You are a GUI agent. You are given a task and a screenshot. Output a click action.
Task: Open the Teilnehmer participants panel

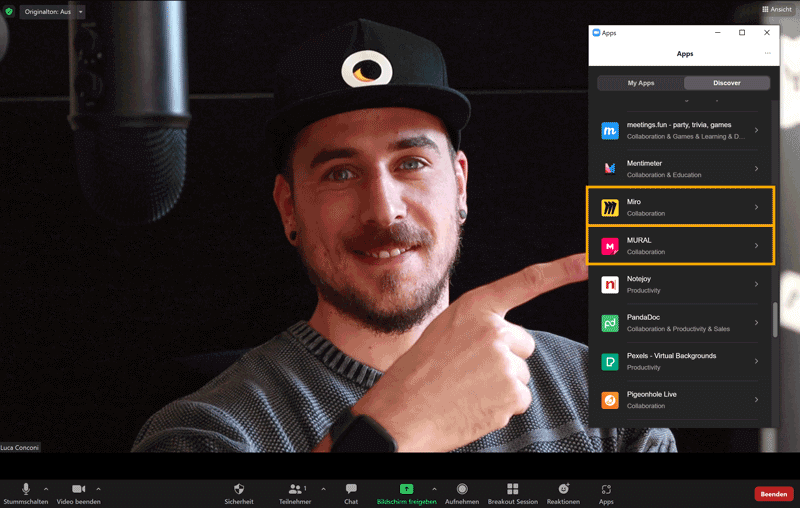[295, 489]
